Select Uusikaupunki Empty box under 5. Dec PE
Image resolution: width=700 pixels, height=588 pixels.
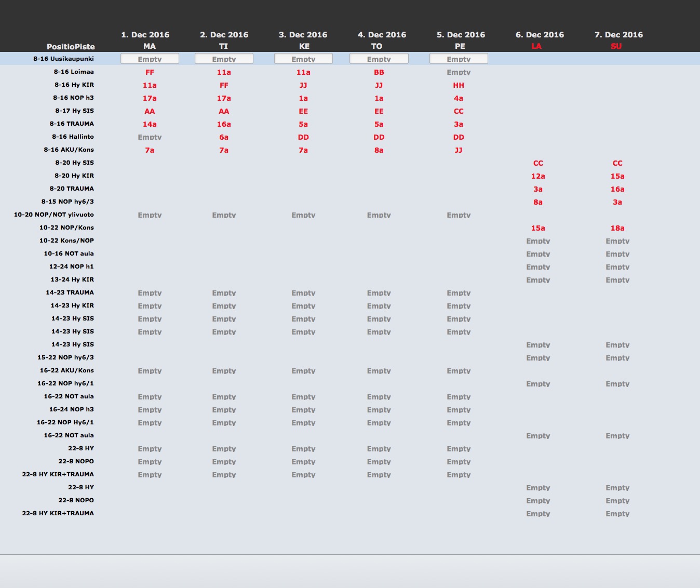459,59
